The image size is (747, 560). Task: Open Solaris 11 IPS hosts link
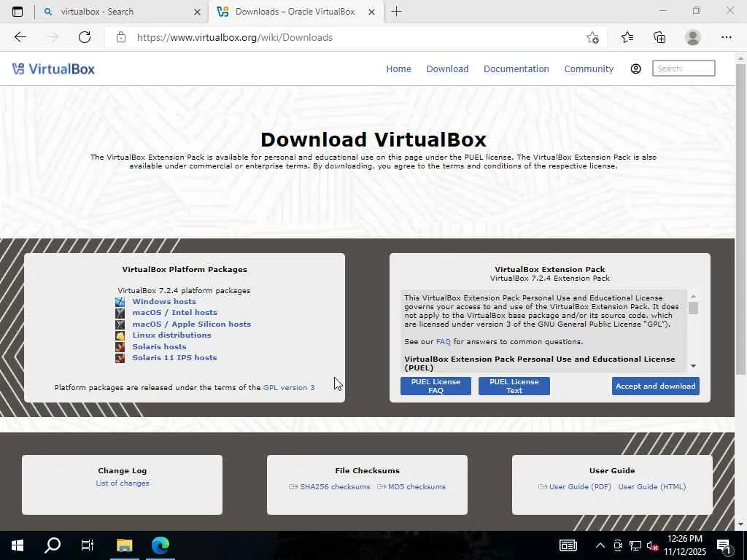coord(174,357)
